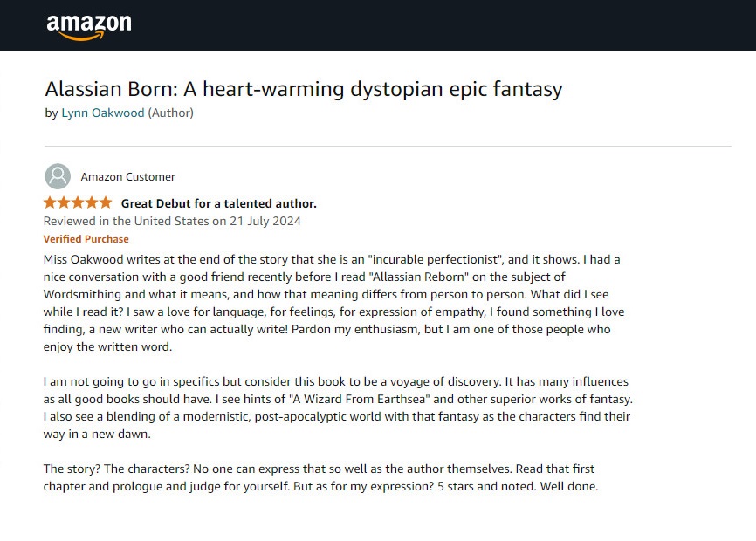Open the "Great Debut for a talented author" review

tap(218, 203)
